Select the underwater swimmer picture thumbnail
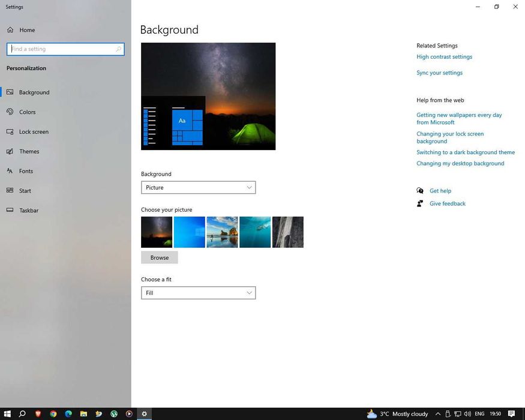The height and width of the screenshot is (420, 525). 255,232
